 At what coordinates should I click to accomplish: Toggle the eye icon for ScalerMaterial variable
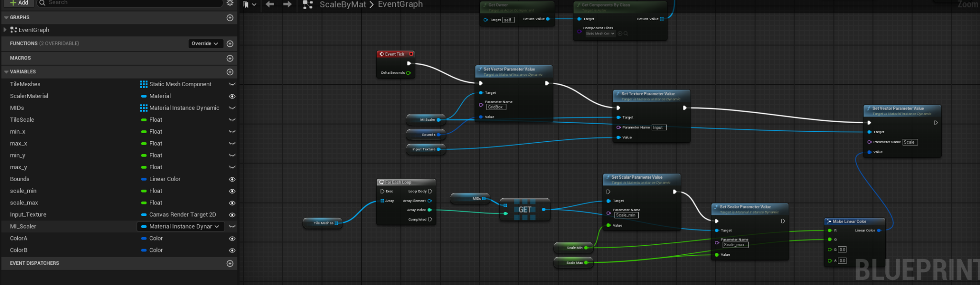(x=232, y=96)
